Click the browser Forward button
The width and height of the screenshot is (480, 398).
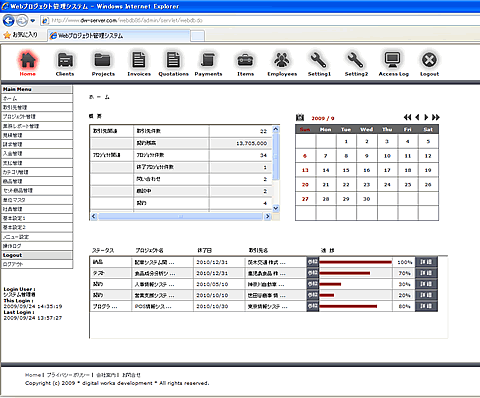(22, 21)
